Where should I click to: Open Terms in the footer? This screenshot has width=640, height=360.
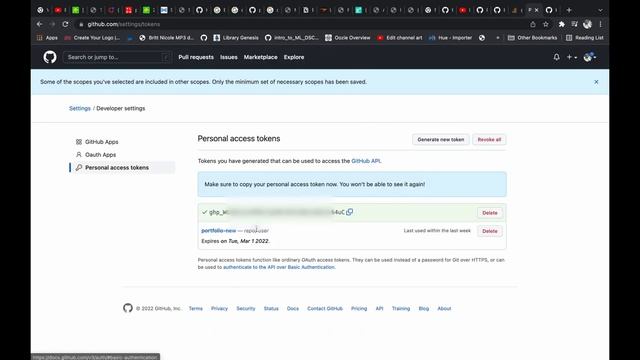point(196,309)
